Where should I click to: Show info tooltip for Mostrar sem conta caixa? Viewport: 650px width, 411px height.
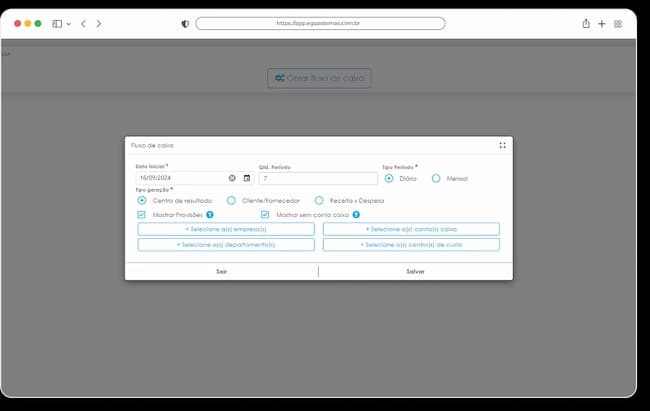pos(356,214)
